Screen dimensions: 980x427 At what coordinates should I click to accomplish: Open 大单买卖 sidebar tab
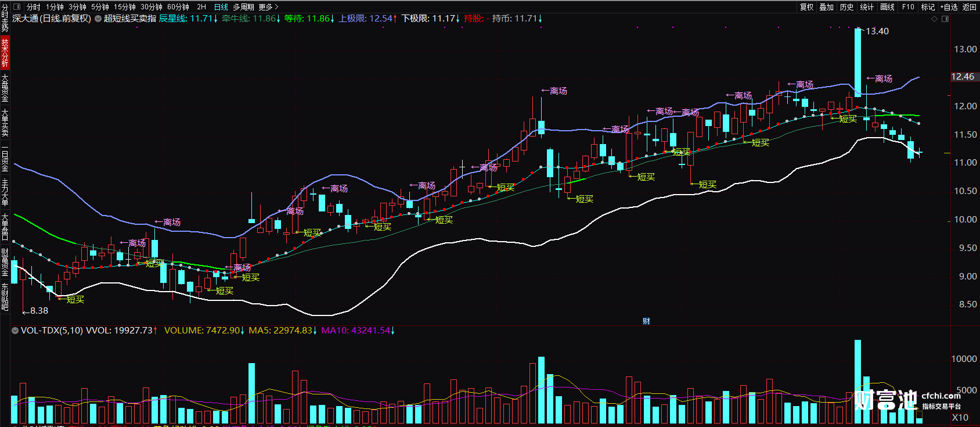coord(5,123)
